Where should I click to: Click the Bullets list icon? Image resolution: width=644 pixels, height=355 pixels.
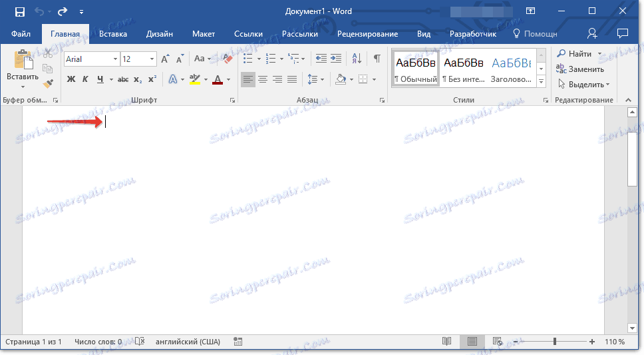tap(247, 59)
